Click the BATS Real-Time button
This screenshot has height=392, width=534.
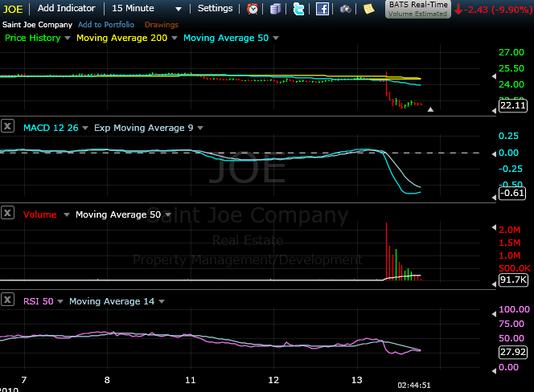(417, 9)
